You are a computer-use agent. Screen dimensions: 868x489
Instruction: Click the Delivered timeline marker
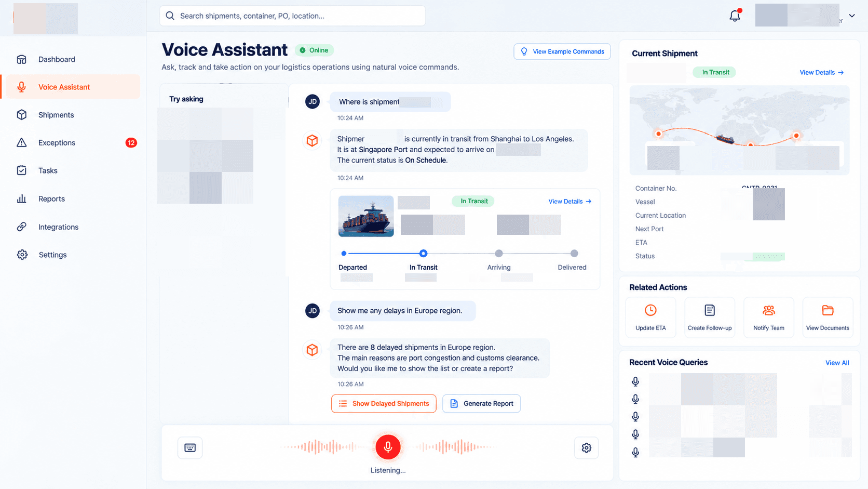pyautogui.click(x=574, y=254)
